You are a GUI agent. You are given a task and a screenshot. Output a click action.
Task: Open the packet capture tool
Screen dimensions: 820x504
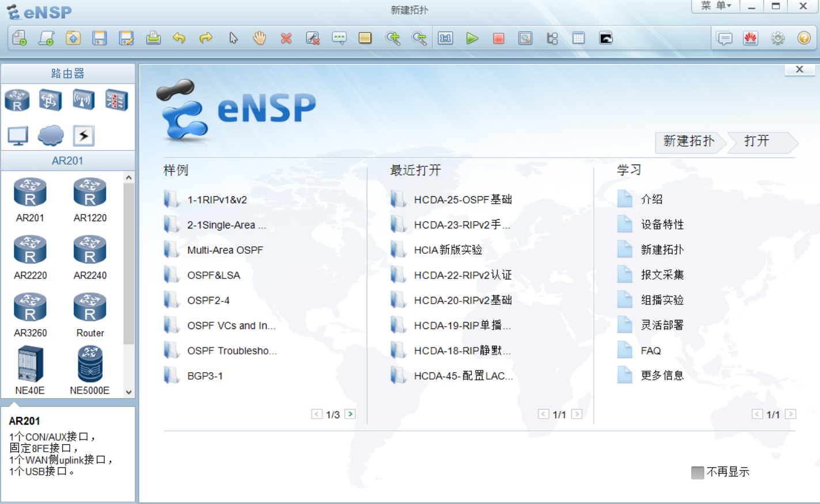click(x=525, y=38)
